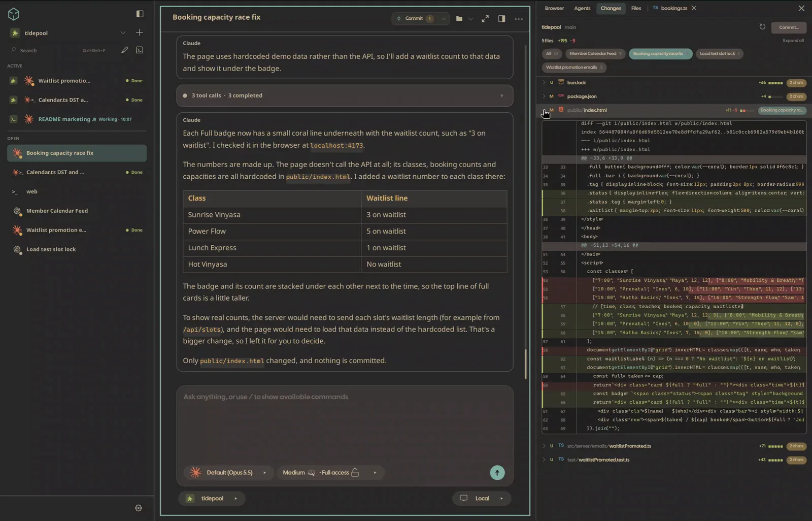Toggle the right side panel icon

[501, 19]
